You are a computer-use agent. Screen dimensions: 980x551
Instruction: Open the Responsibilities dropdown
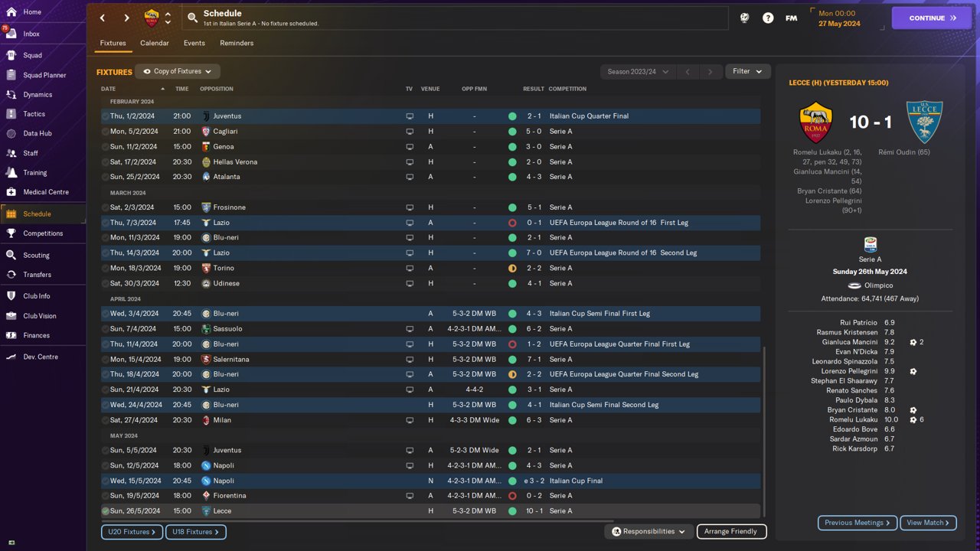[648, 531]
